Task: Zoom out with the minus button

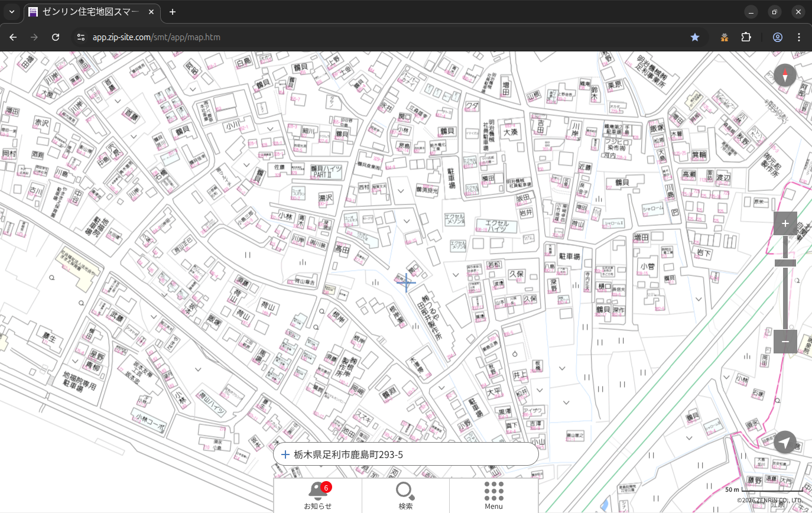Action: pyautogui.click(x=785, y=342)
